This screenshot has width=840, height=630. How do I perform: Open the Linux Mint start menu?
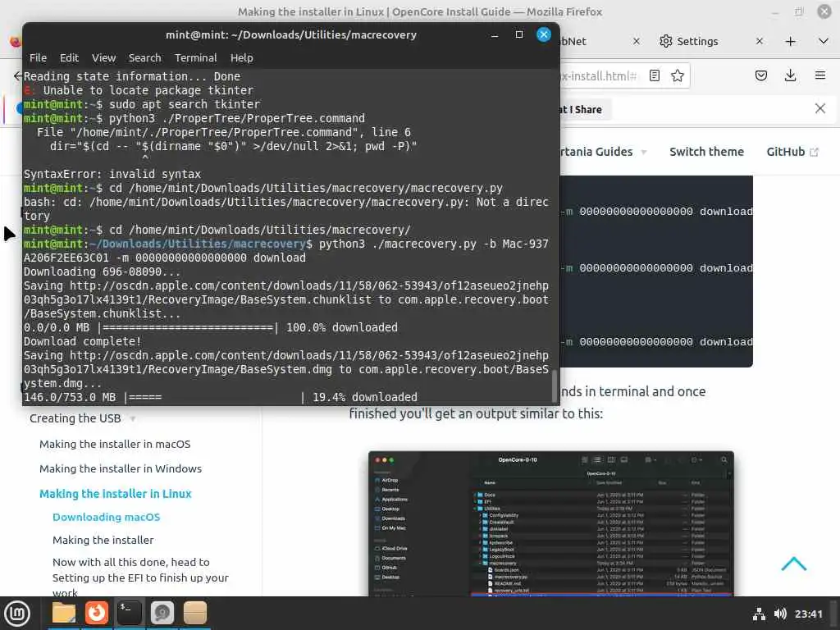17,614
